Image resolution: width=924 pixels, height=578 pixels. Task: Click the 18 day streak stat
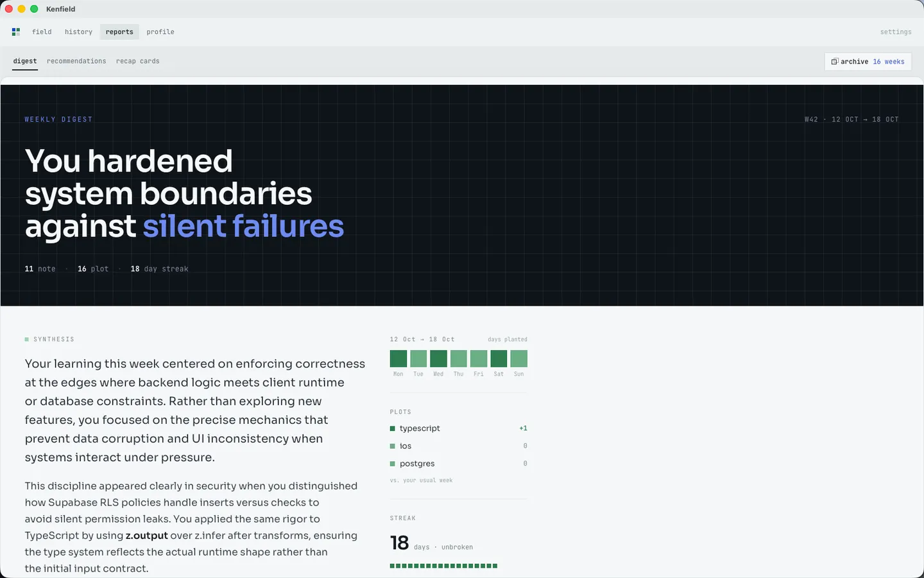click(x=160, y=269)
